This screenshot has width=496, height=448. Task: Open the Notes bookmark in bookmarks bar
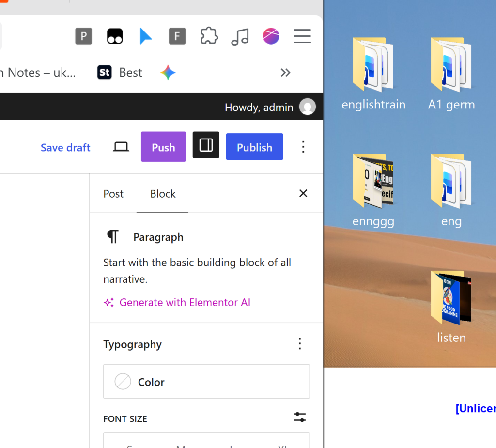pos(38,73)
